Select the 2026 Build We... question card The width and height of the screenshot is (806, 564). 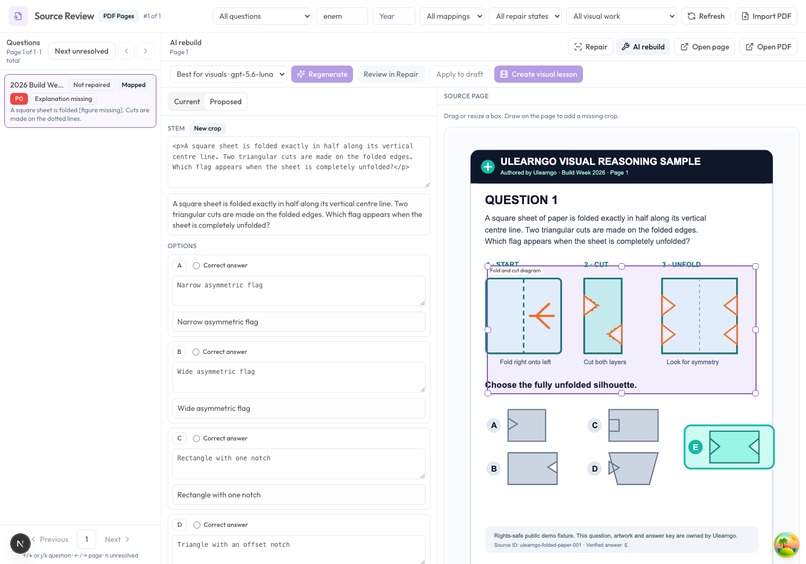click(80, 101)
